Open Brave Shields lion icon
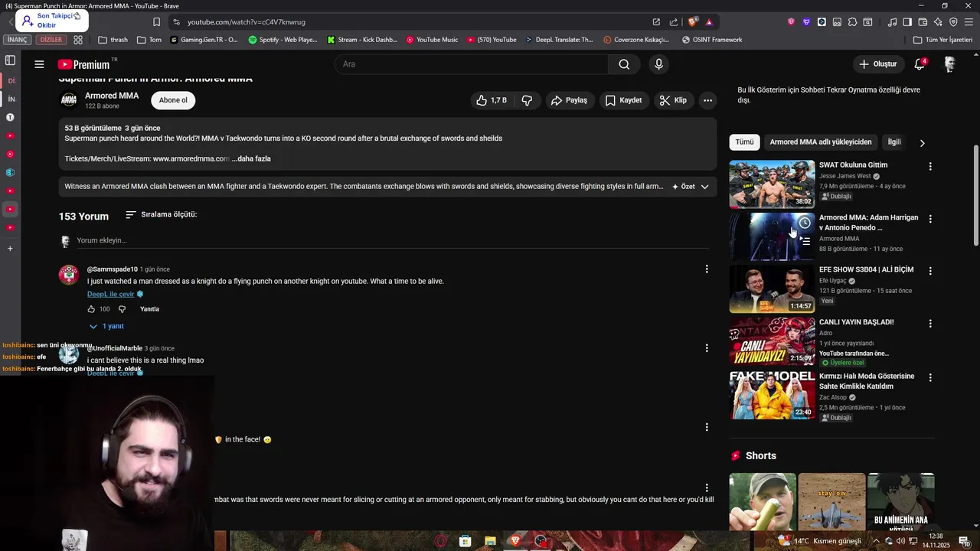980x551 pixels. pyautogui.click(x=693, y=22)
